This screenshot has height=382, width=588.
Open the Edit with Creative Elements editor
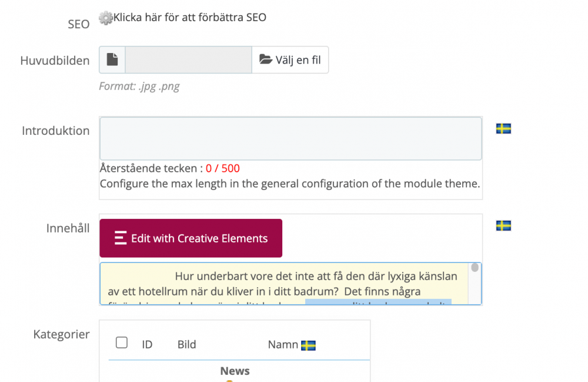click(x=191, y=238)
